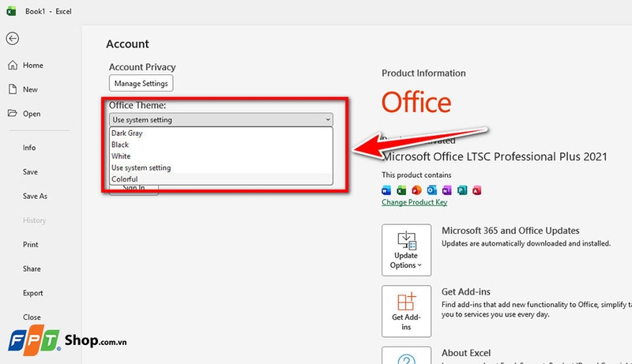This screenshot has width=632, height=364.
Task: Click the Microsoft Office LTSC Professional Plus 2021 text
Action: coord(495,156)
